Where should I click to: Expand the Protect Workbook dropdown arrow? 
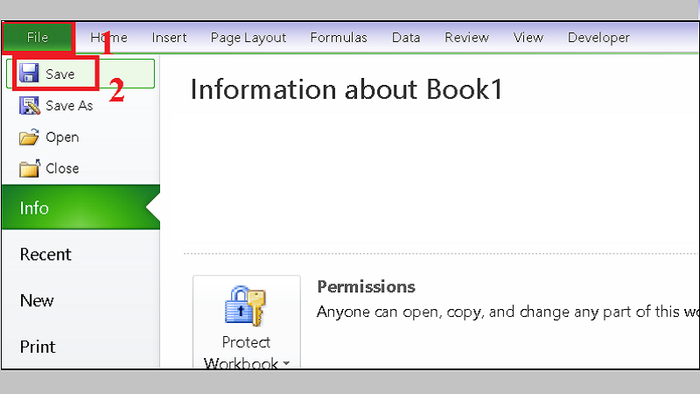pos(286,363)
